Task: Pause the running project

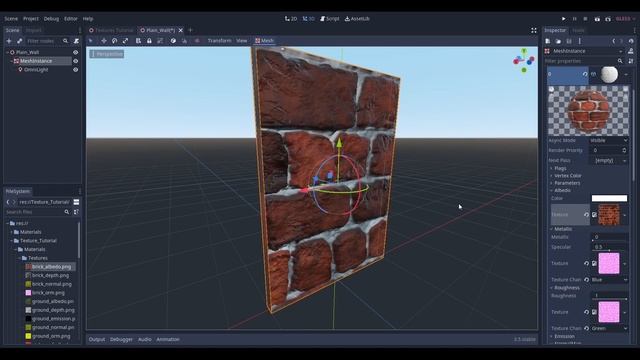Action: pos(575,19)
